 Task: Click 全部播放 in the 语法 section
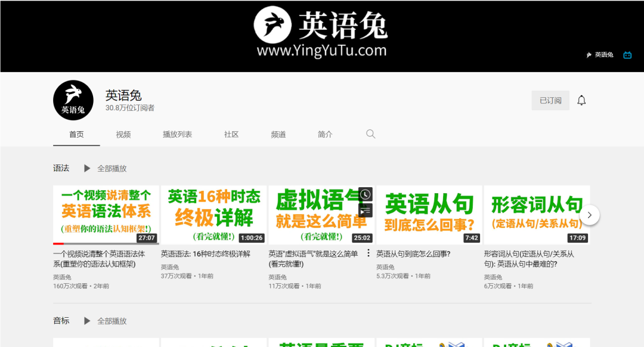[112, 168]
